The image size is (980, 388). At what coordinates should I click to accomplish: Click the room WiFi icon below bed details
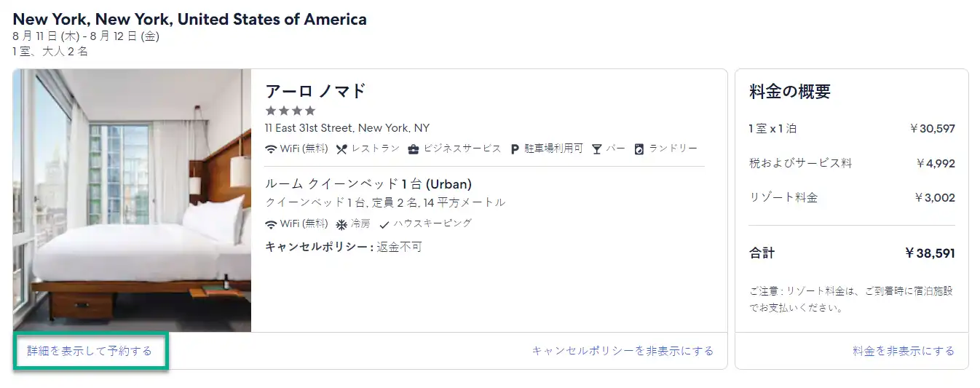[271, 223]
